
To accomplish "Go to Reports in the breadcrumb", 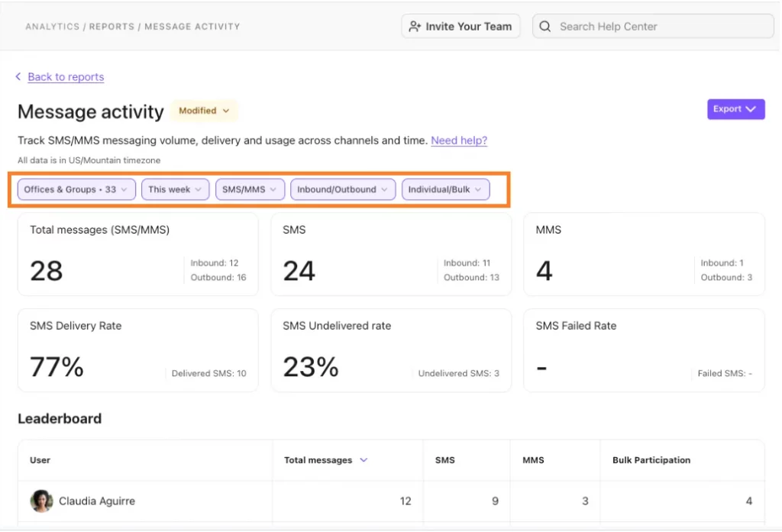I will point(112,27).
